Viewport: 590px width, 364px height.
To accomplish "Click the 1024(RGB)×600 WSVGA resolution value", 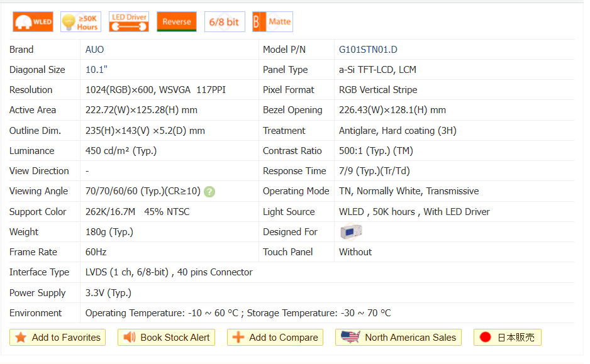I will tap(155, 90).
